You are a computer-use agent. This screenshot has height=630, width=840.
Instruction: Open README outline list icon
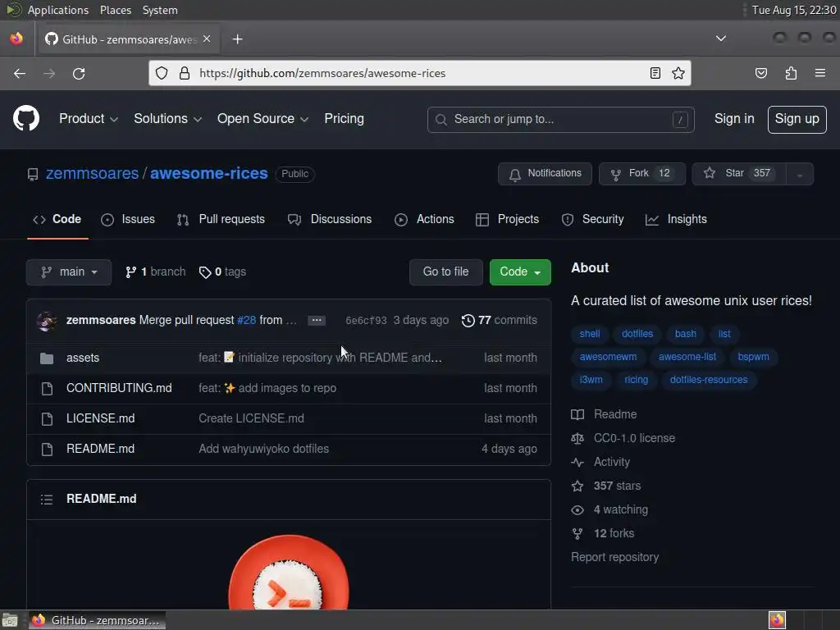47,500
